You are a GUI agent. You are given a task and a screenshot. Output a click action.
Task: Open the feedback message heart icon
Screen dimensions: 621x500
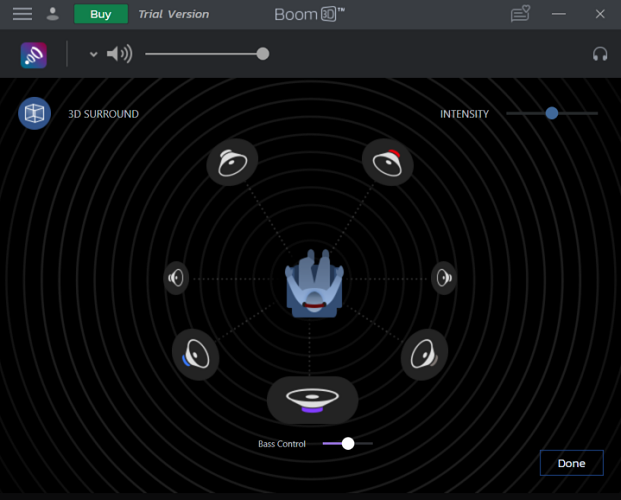520,14
